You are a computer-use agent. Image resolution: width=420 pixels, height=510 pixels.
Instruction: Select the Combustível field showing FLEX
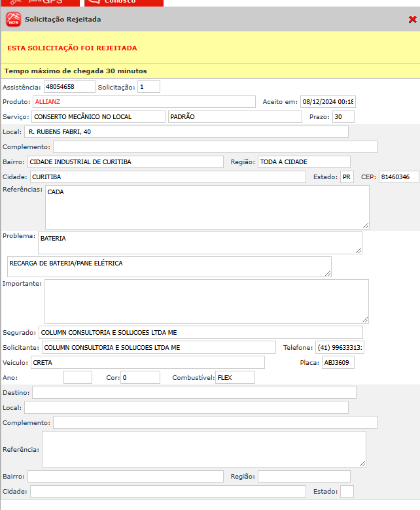click(235, 377)
